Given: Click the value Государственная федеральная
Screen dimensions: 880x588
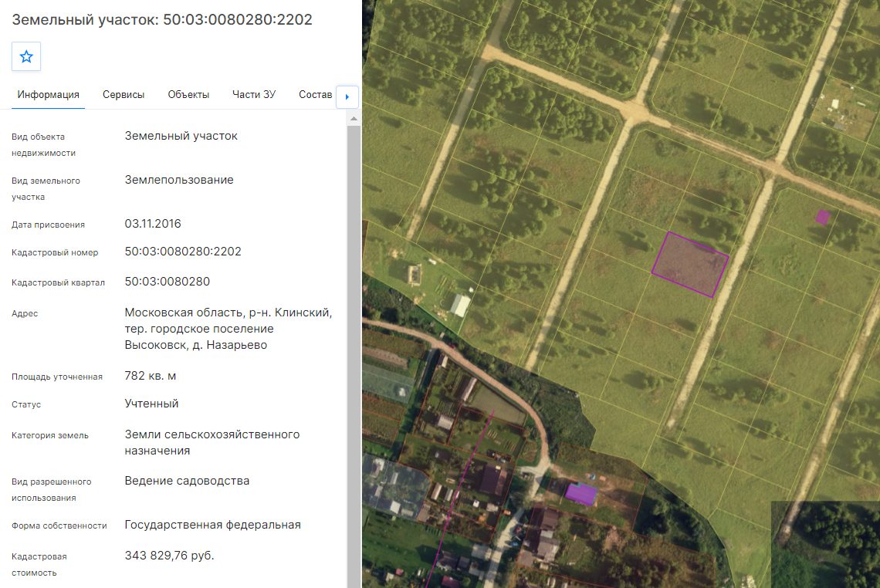Looking at the screenshot, I should 213,525.
